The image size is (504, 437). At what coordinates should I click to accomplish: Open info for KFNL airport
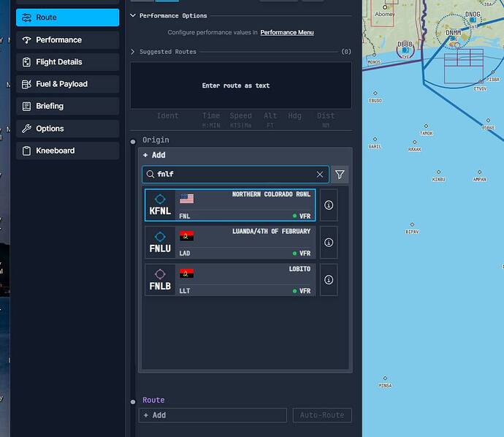[x=329, y=205]
